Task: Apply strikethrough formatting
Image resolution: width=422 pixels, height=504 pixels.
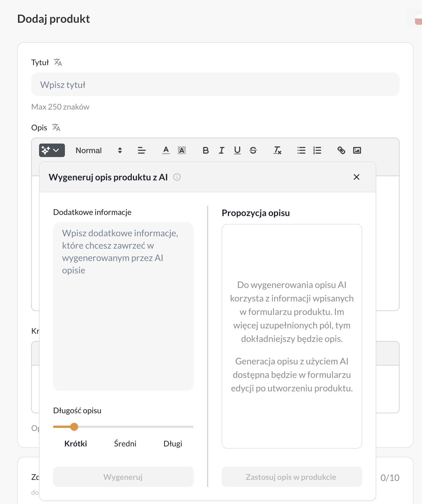Action: [253, 150]
